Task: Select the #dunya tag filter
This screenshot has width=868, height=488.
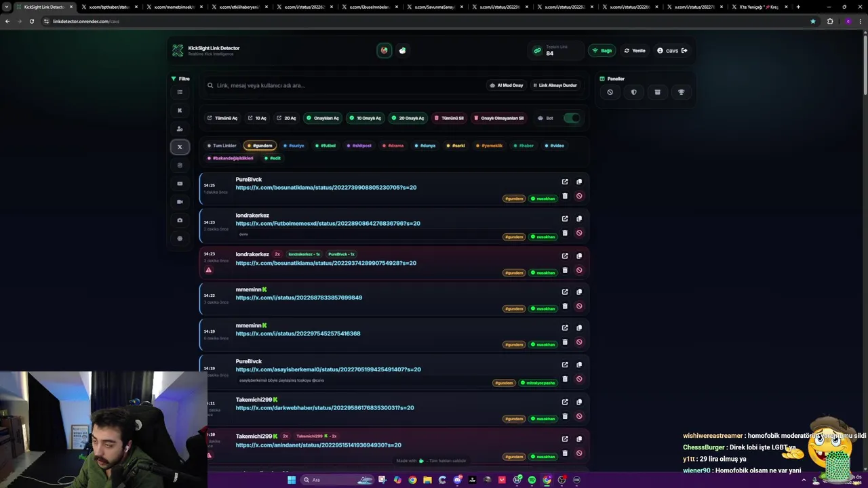Action: 425,146
